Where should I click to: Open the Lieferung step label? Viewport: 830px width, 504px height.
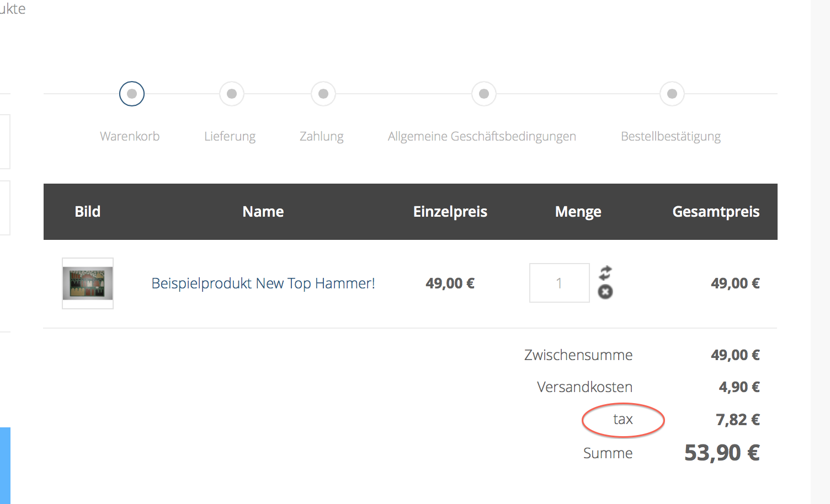coord(230,136)
